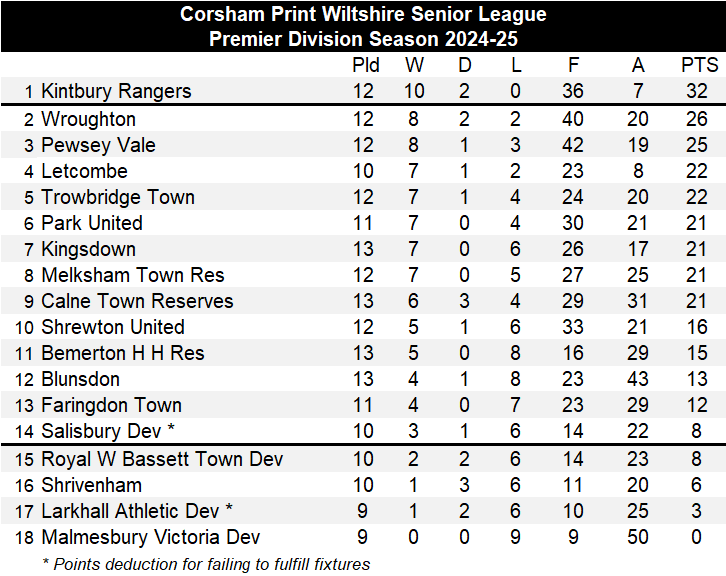The width and height of the screenshot is (726, 576).
Task: Click the Pld column header
Action: coord(366,65)
